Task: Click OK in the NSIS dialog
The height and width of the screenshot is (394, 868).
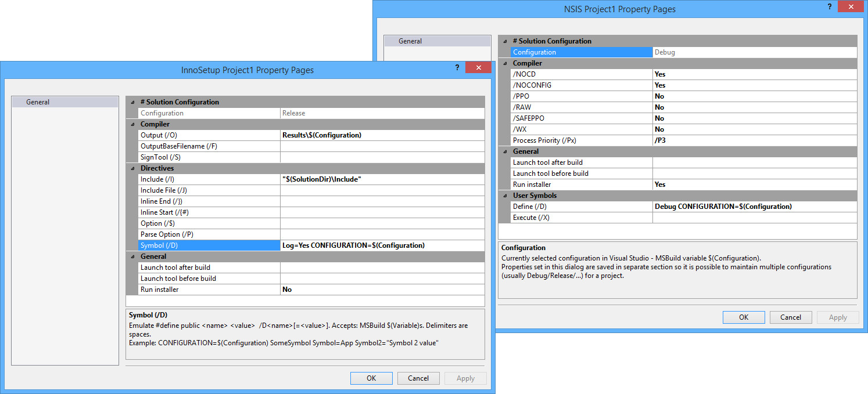Action: click(x=744, y=317)
